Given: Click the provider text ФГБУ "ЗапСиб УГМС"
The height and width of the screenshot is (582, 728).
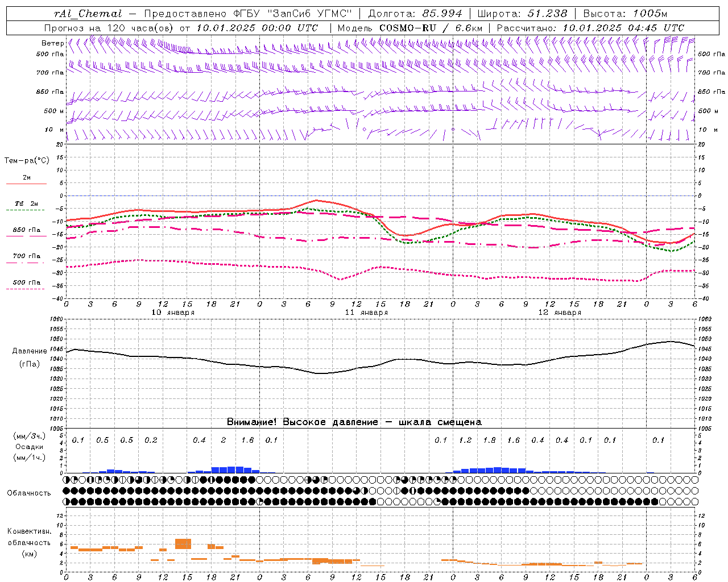Looking at the screenshot, I should coord(292,14).
